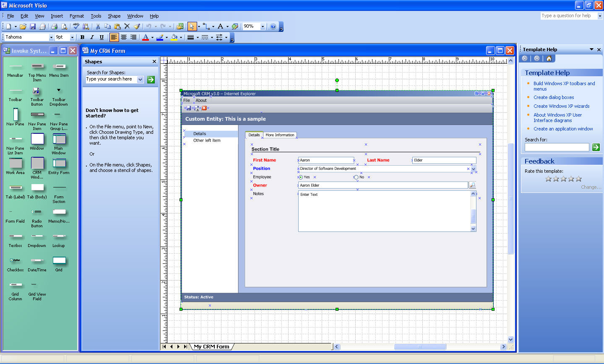This screenshot has height=364, width=604.
Task: Select the Yes radio button for Employee
Action: pos(301,177)
